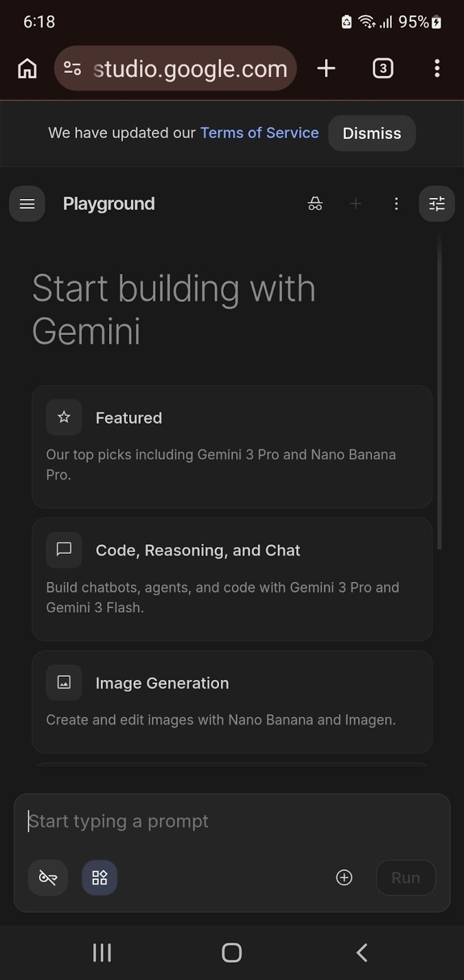Toggle the tools grid button in prompt box
Screen dimensions: 464x980
pos(100,878)
